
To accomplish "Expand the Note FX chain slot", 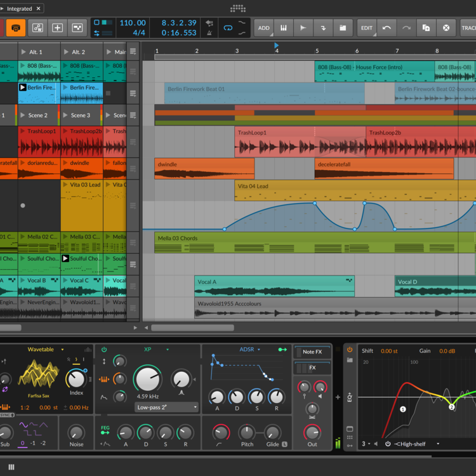I will click(312, 352).
